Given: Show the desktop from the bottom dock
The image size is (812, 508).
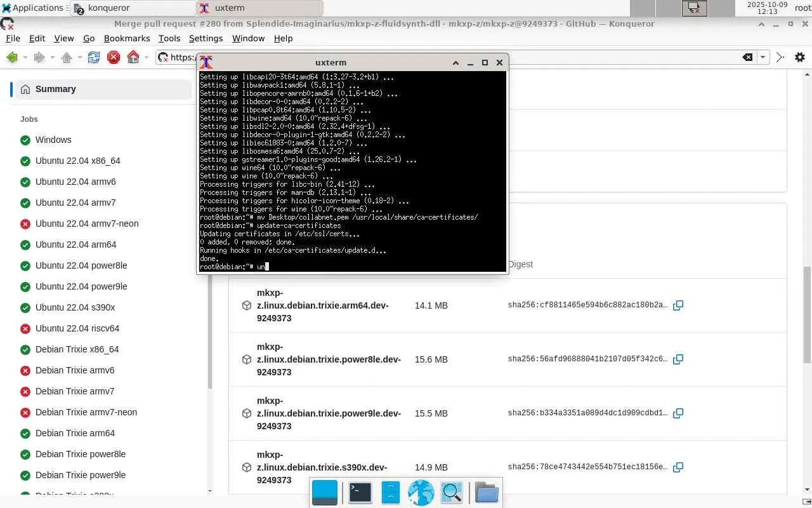Looking at the screenshot, I should click(325, 492).
